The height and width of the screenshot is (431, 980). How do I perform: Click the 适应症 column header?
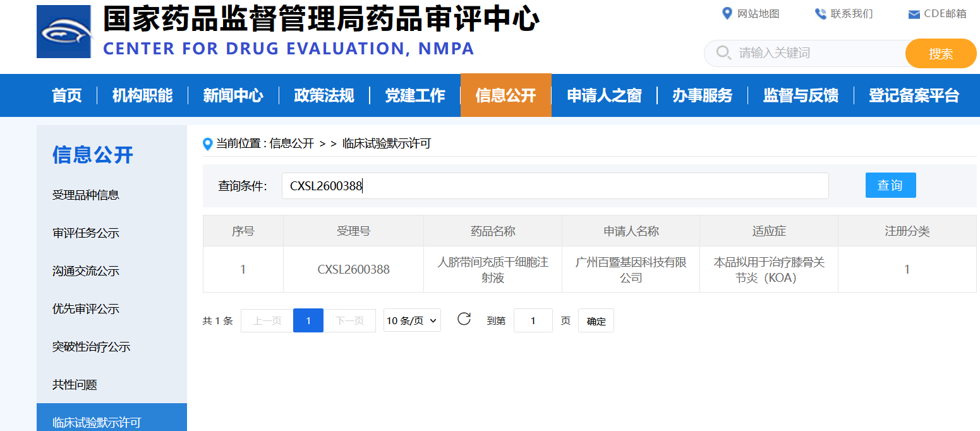pyautogui.click(x=769, y=231)
